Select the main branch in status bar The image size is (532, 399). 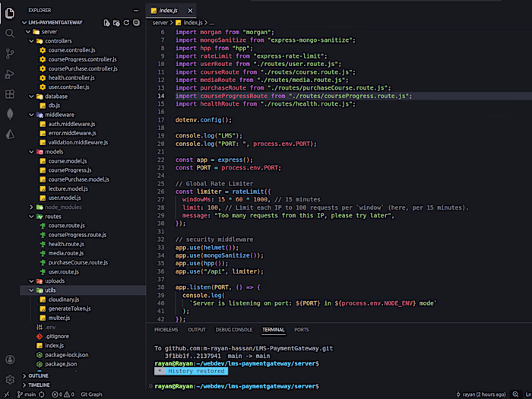(x=27, y=394)
